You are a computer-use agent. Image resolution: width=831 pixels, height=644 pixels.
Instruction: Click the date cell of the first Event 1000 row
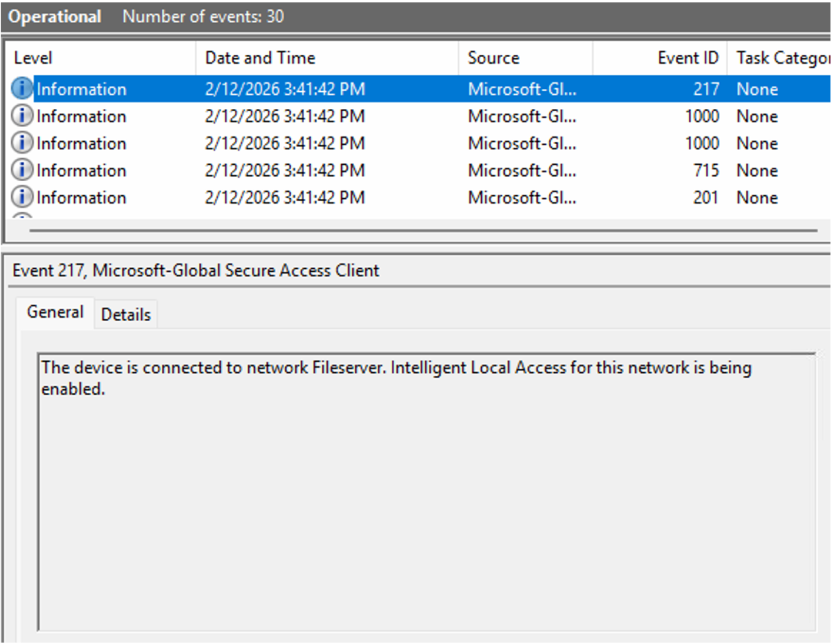coord(285,116)
